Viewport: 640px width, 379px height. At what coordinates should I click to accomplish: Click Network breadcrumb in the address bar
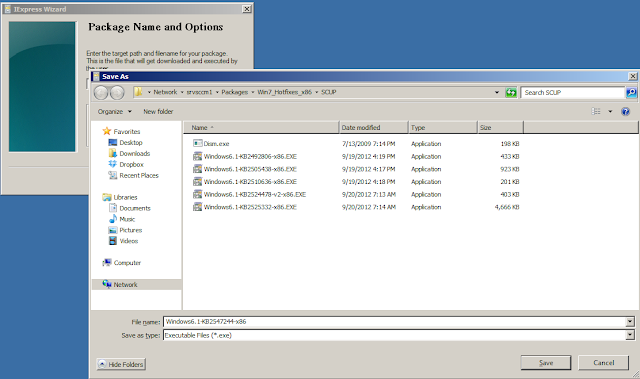[x=165, y=92]
